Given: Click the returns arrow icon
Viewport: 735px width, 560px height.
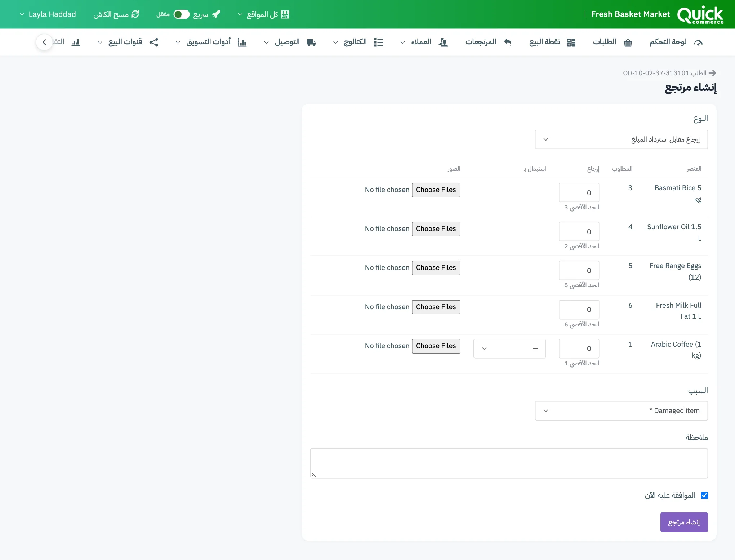Looking at the screenshot, I should tap(508, 42).
